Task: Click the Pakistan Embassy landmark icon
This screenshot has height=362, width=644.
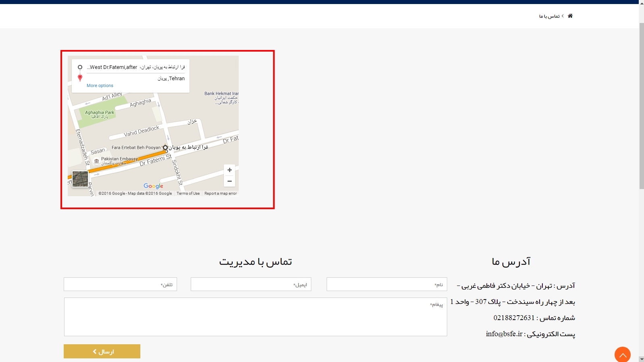Action: point(96,161)
